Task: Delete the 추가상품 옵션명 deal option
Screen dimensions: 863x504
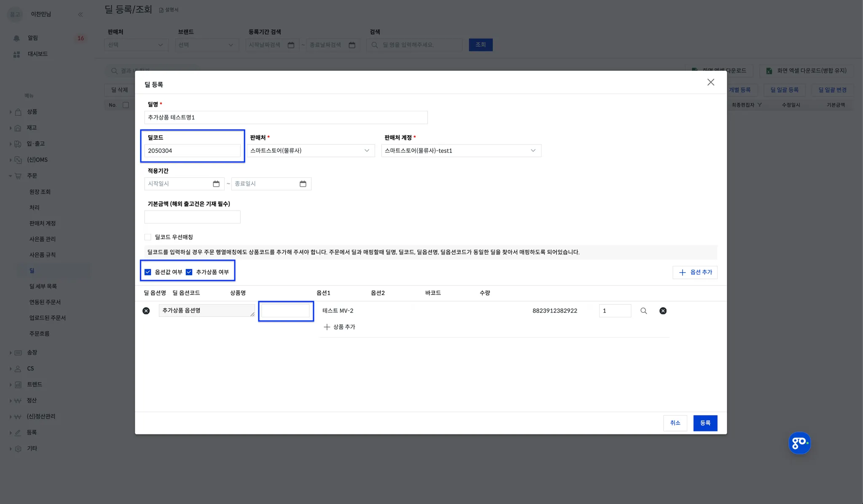Action: click(x=146, y=311)
